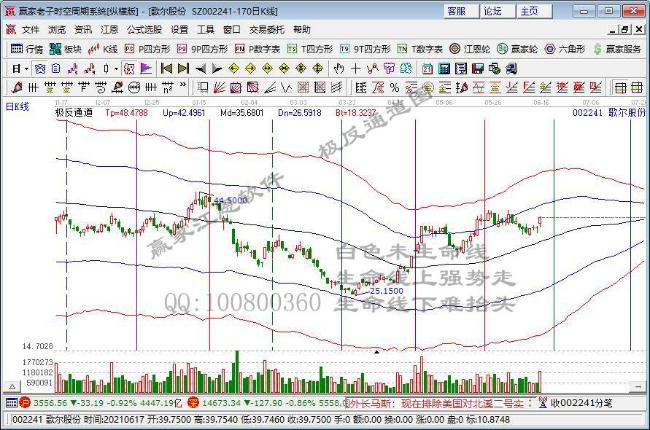Click the calendar 21 icon
The height and width of the screenshot is (430, 650).
coord(427,68)
